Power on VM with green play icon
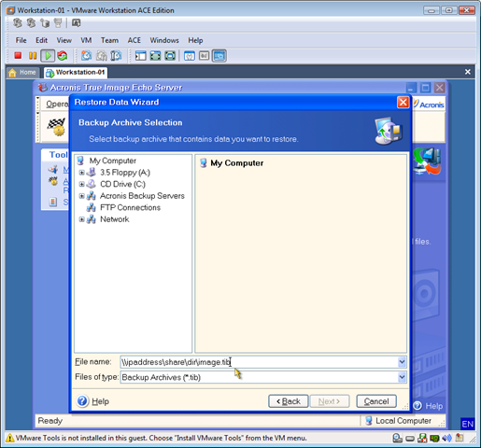Viewport: 481px width, 448px height. coord(48,56)
